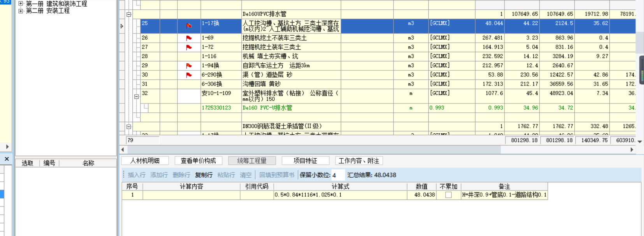This screenshot has width=644, height=236.
Task: Switch to the 统筹工程量 tab
Action: [252, 161]
